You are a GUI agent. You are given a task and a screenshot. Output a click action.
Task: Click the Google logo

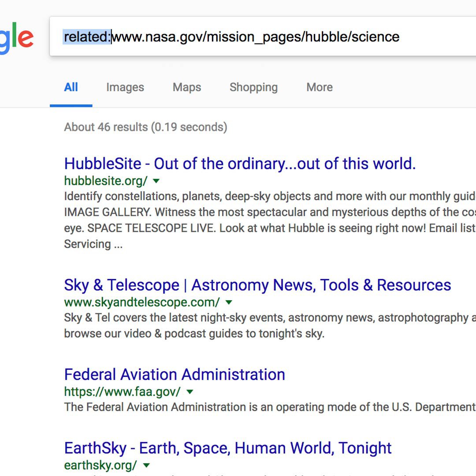click(x=17, y=38)
